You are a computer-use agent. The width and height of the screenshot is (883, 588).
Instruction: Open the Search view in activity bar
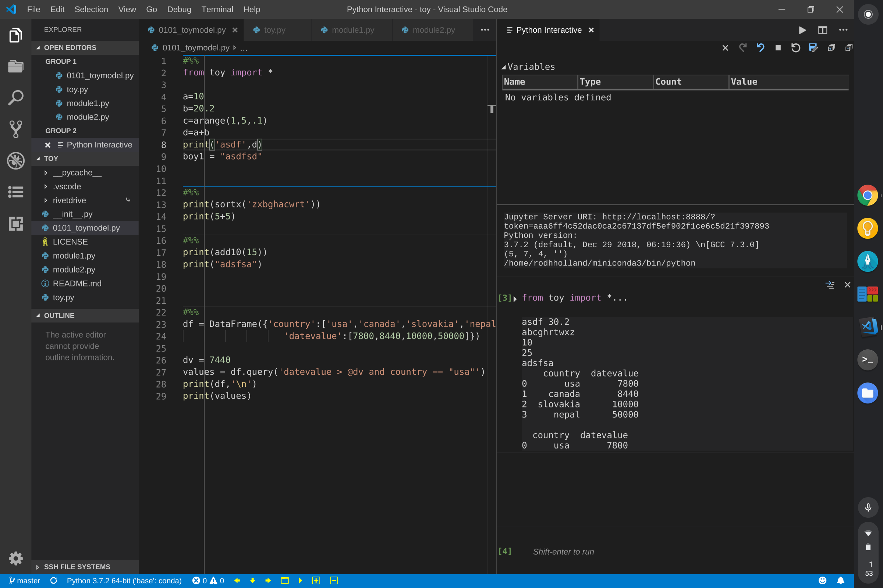[x=16, y=97]
